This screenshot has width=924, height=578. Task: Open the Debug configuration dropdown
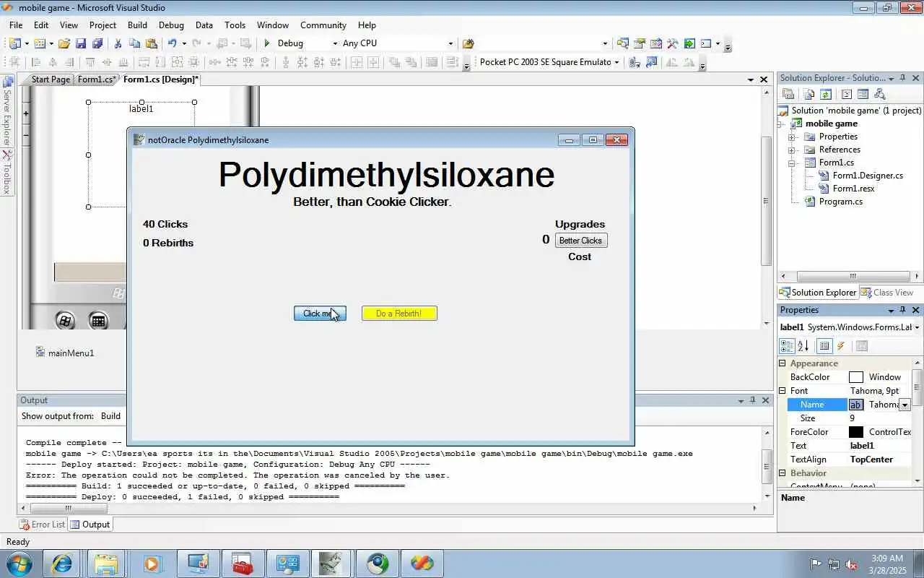tap(335, 43)
